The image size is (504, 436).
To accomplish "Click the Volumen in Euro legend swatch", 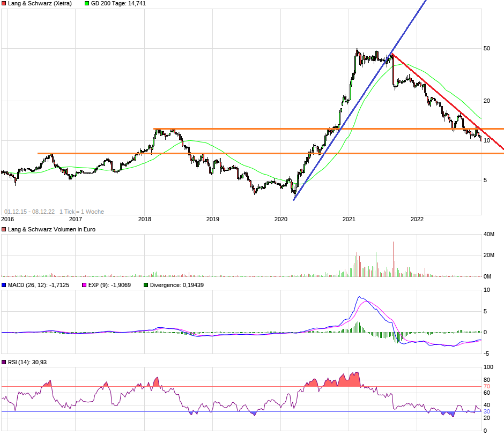I will (x=4, y=229).
